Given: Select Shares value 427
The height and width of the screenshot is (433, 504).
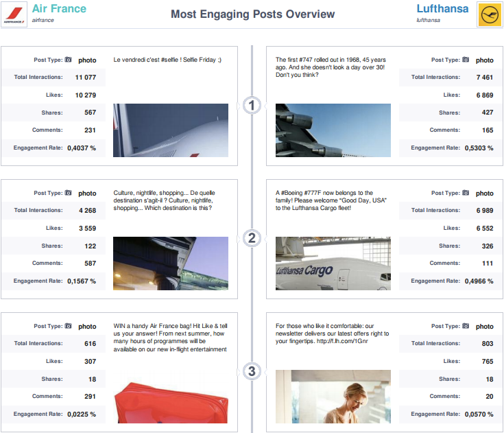Looking at the screenshot, I should (x=488, y=113).
